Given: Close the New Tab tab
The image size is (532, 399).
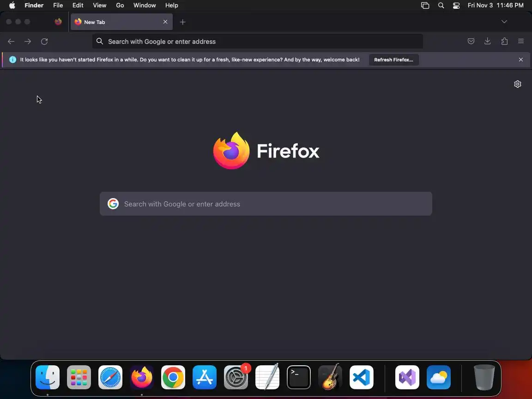Looking at the screenshot, I should pos(165,22).
